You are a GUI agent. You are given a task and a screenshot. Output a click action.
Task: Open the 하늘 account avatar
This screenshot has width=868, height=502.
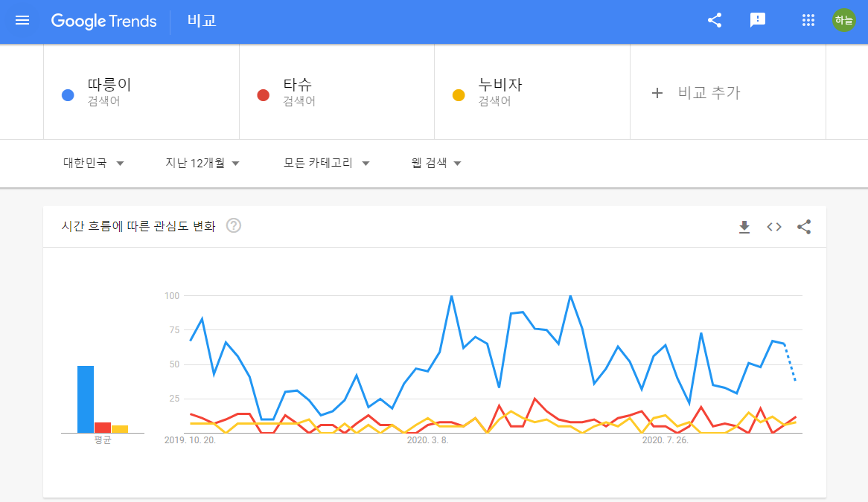tap(844, 20)
